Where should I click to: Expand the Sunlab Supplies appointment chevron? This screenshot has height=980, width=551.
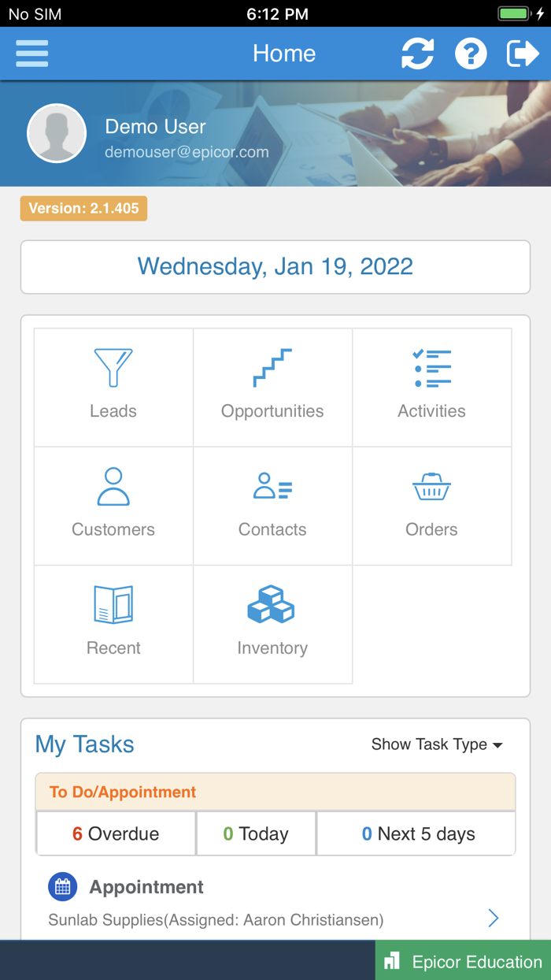pos(493,918)
